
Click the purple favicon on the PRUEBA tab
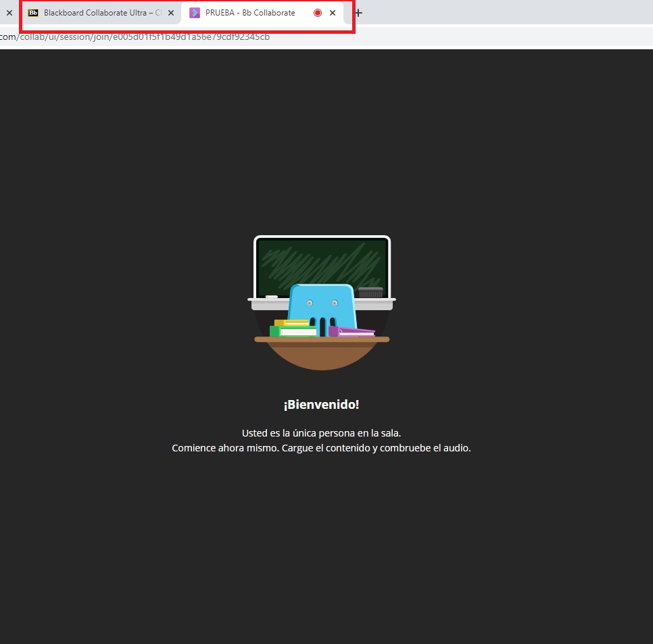195,13
